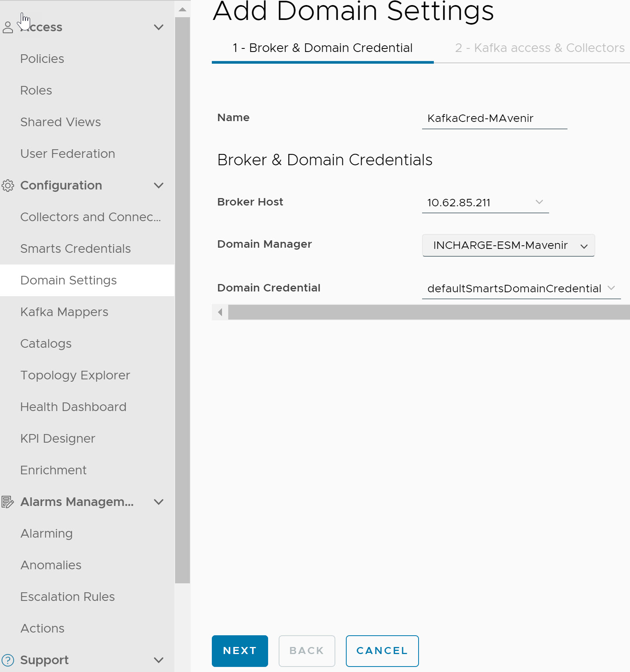Click the sidebar vertical scrollbar thumb

click(x=183, y=300)
